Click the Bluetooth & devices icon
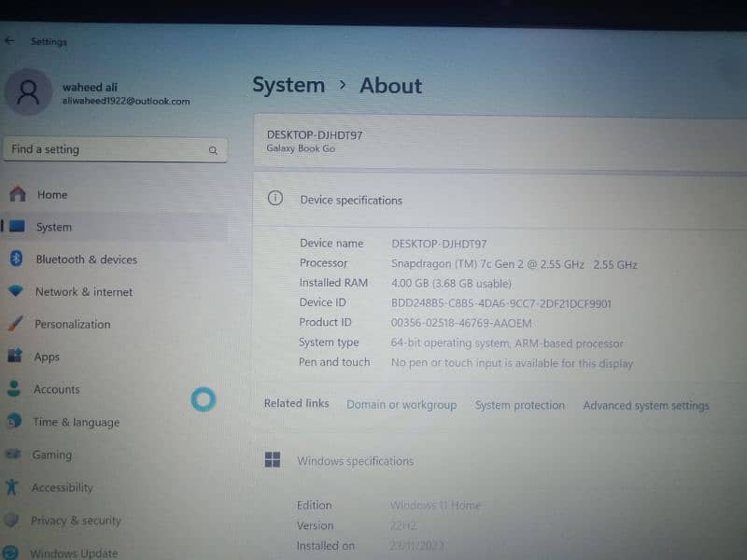 pos(16,259)
